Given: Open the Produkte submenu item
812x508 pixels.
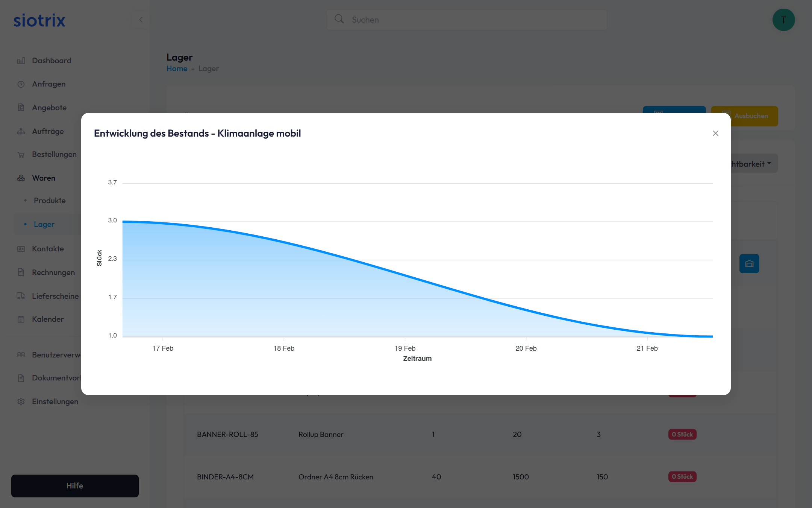Looking at the screenshot, I should [50, 201].
